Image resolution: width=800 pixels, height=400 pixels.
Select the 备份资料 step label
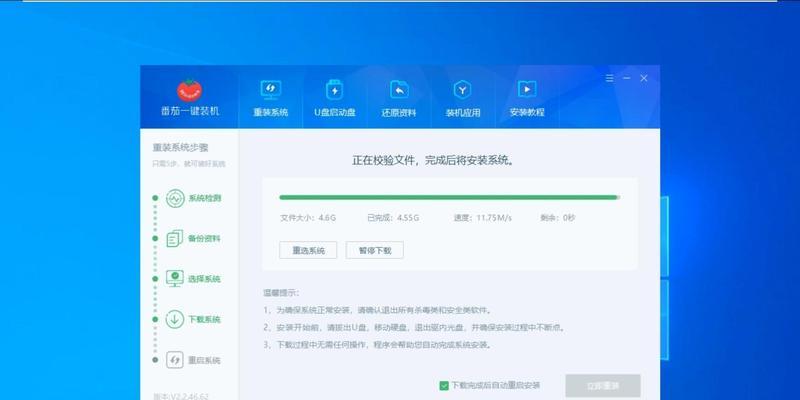tap(205, 238)
